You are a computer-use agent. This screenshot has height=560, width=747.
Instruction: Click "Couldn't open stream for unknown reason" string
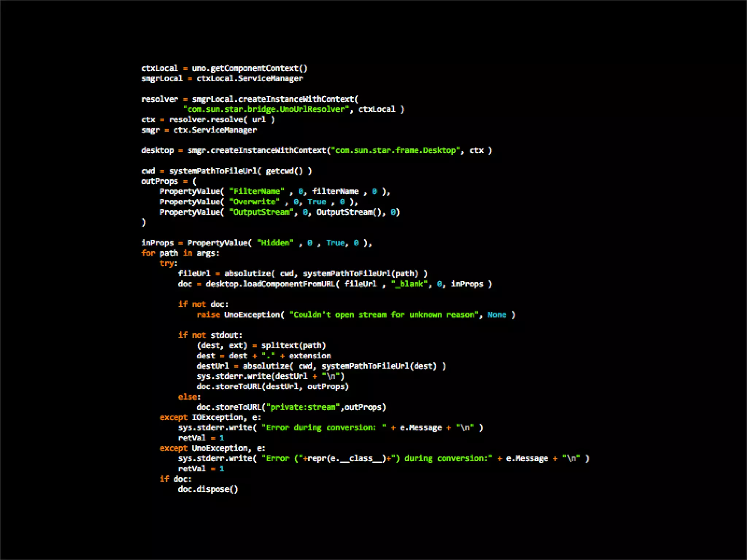384,315
